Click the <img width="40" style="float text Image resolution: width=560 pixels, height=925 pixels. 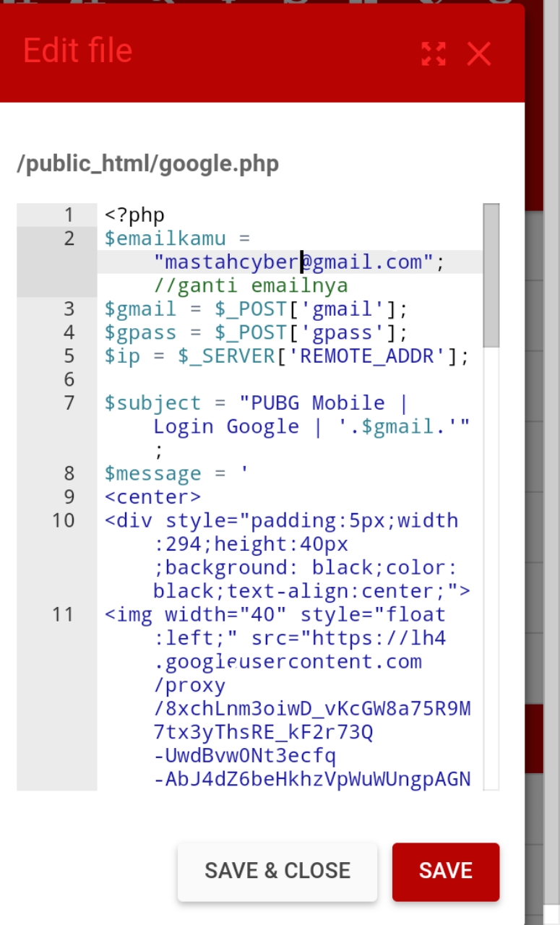click(x=275, y=615)
